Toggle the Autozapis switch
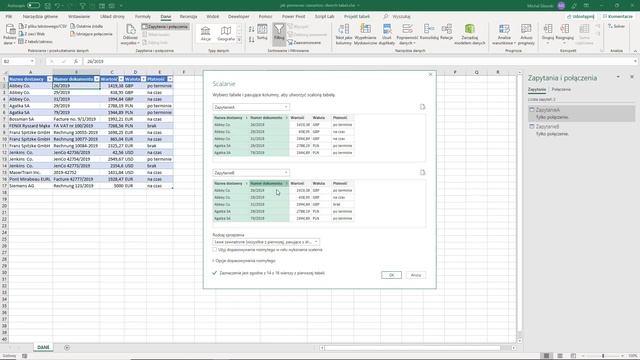Screen dimensions: 640x360 tap(33, 6)
